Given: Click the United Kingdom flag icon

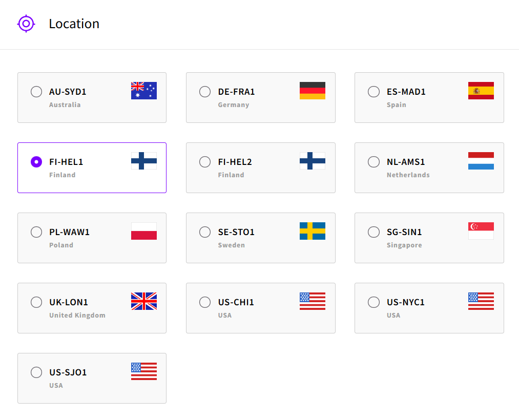Looking at the screenshot, I should click(x=144, y=301).
